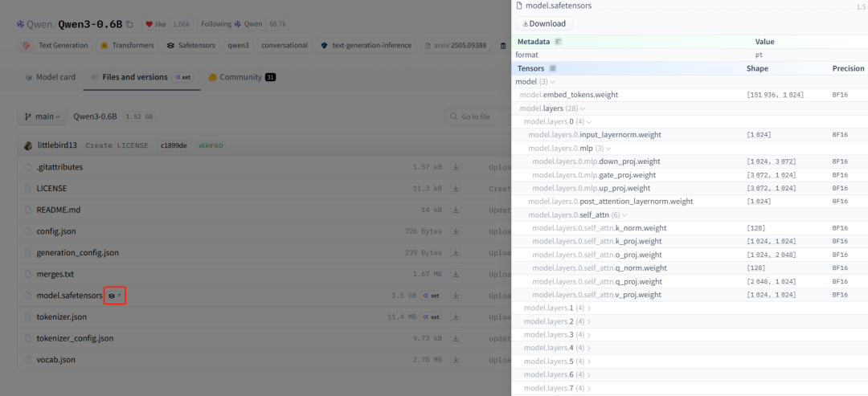This screenshot has width=868, height=396.
Task: Open the main branch dropdown
Action: coord(42,116)
